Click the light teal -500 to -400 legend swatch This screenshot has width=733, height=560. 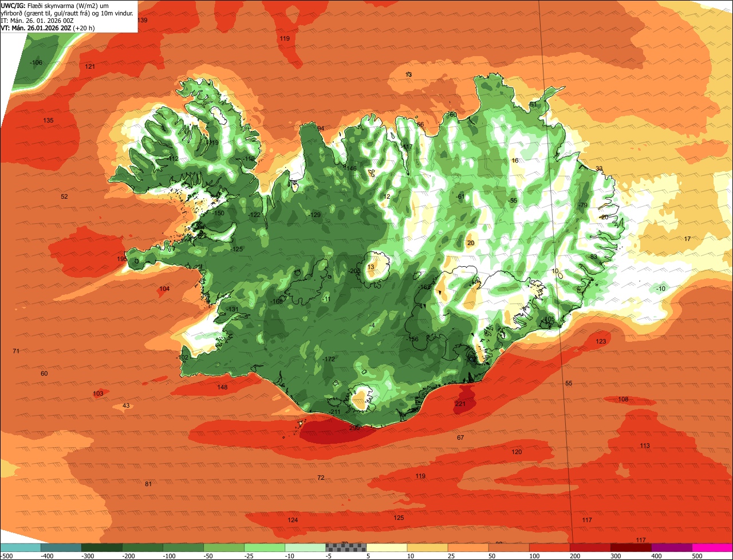(20, 547)
